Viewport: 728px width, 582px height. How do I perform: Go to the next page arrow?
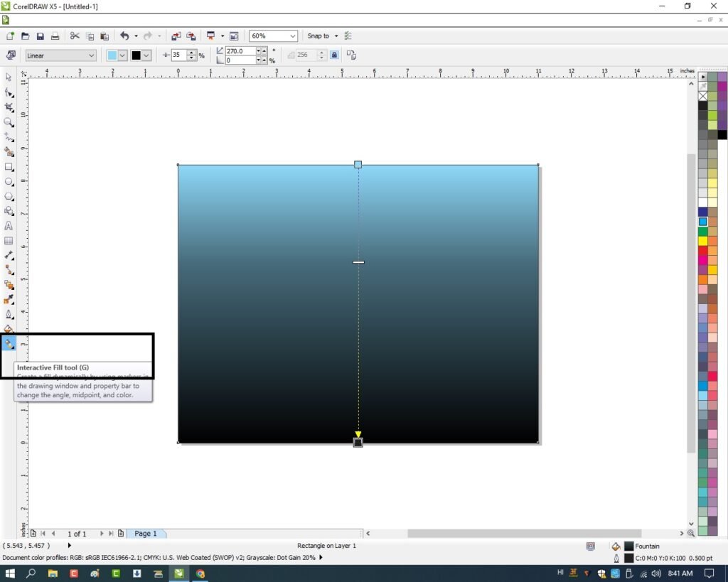(101, 533)
